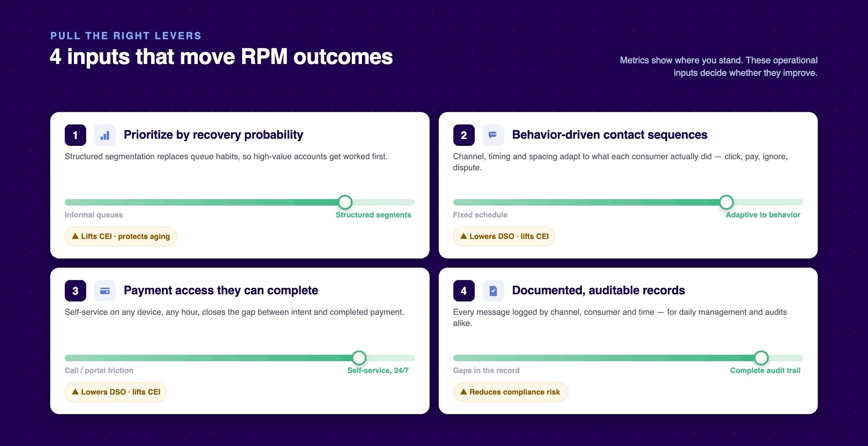The height and width of the screenshot is (446, 868).
Task: Click description starting 'Every message logged by channel'
Action: click(620, 318)
